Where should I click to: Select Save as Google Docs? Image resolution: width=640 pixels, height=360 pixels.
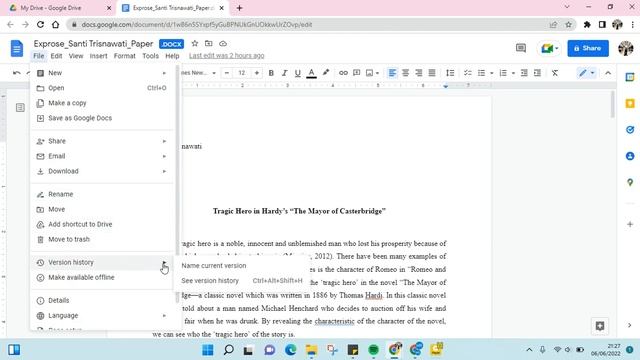[x=102, y=118]
